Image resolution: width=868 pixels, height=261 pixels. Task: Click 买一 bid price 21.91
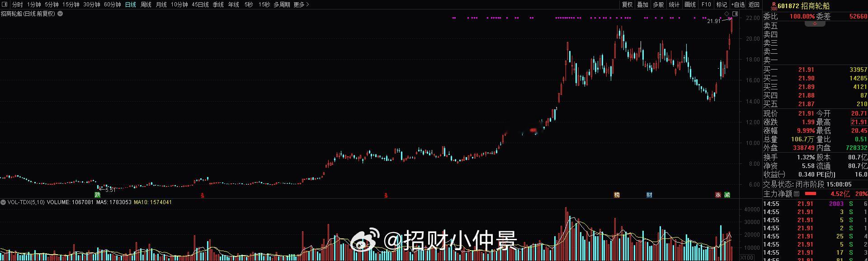click(x=806, y=70)
